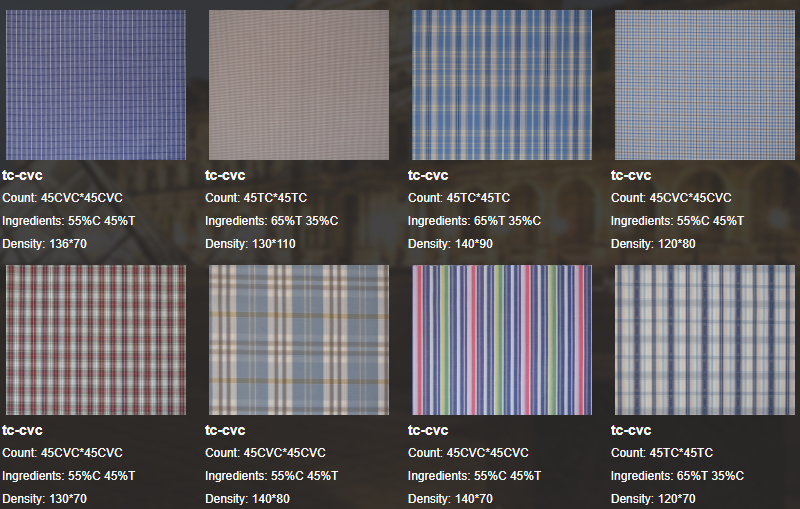The width and height of the screenshot is (800, 509).
Task: Click tc-cvc title above Density 140*80
Action: pos(226,430)
